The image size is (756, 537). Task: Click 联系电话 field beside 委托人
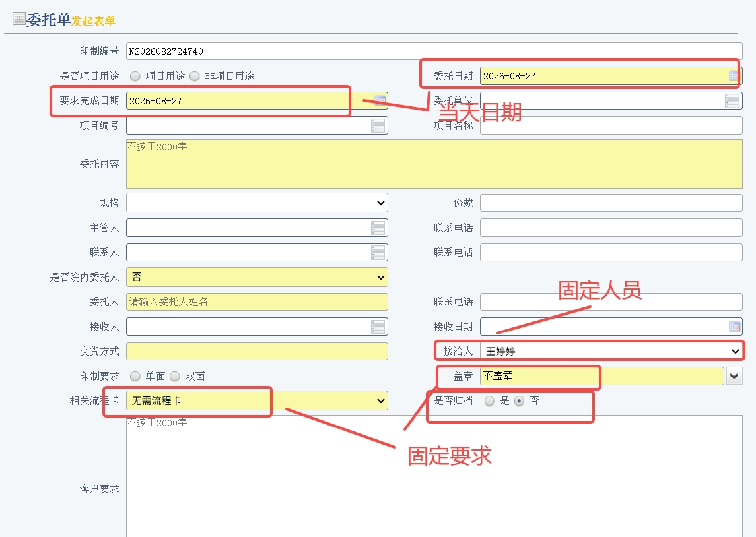tap(611, 302)
